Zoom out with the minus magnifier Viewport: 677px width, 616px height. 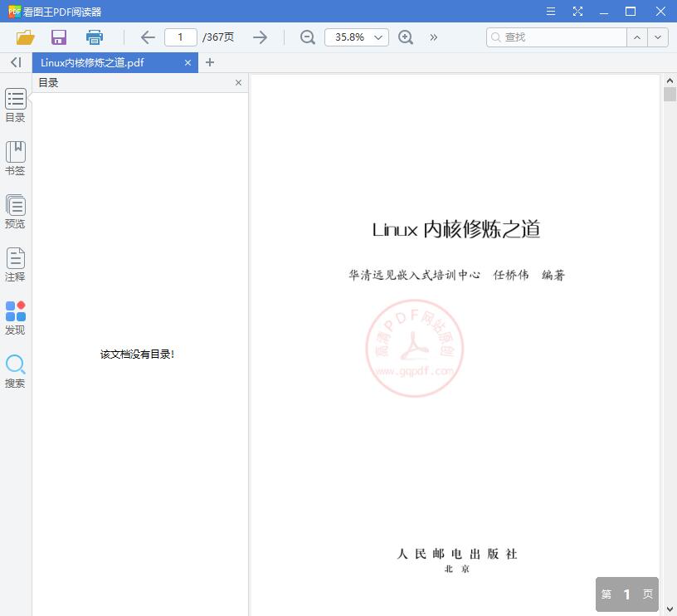point(308,37)
